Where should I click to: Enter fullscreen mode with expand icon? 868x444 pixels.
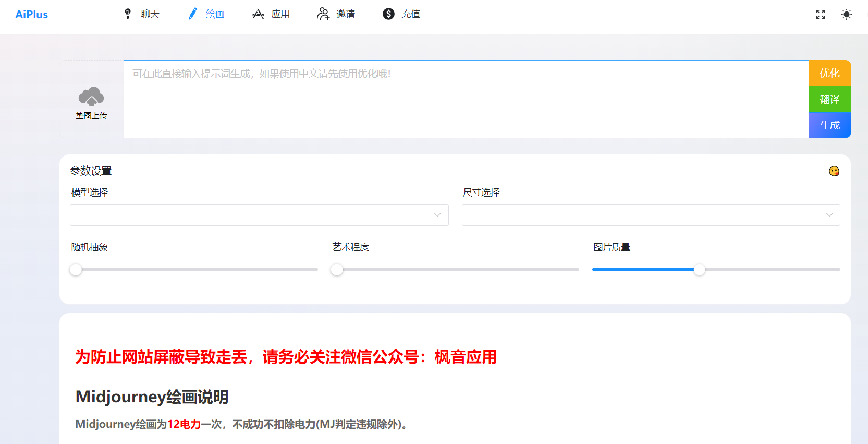821,15
